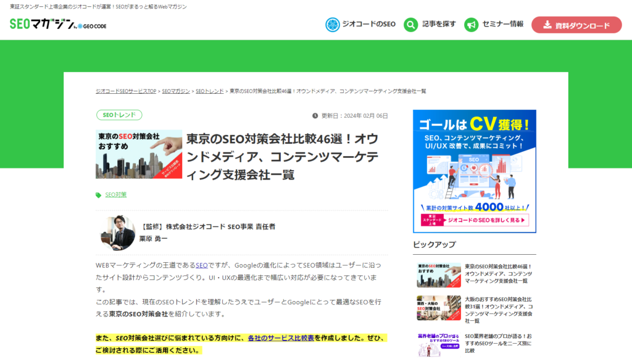The image size is (632, 364).
Task: Click ジオコードのSEOを詳しく見る banner button
Action: 475,220
